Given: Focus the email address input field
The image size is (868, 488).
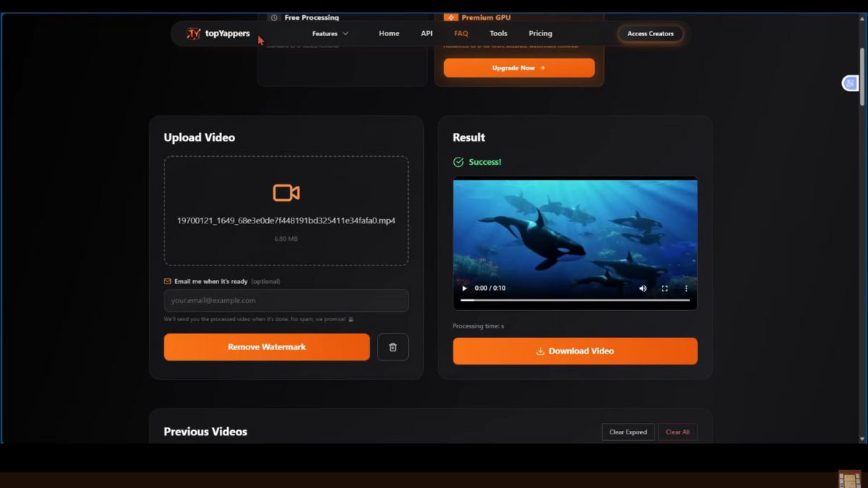Looking at the screenshot, I should click(x=286, y=301).
